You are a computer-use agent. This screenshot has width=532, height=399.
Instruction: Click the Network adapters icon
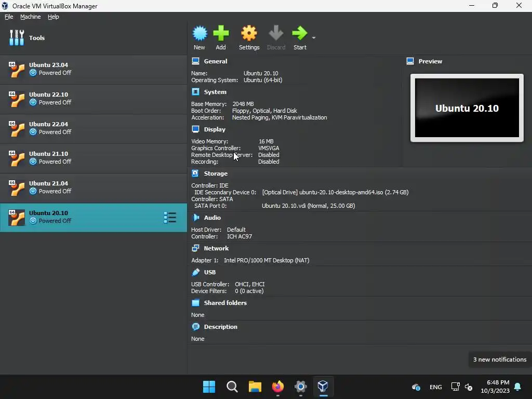click(195, 248)
